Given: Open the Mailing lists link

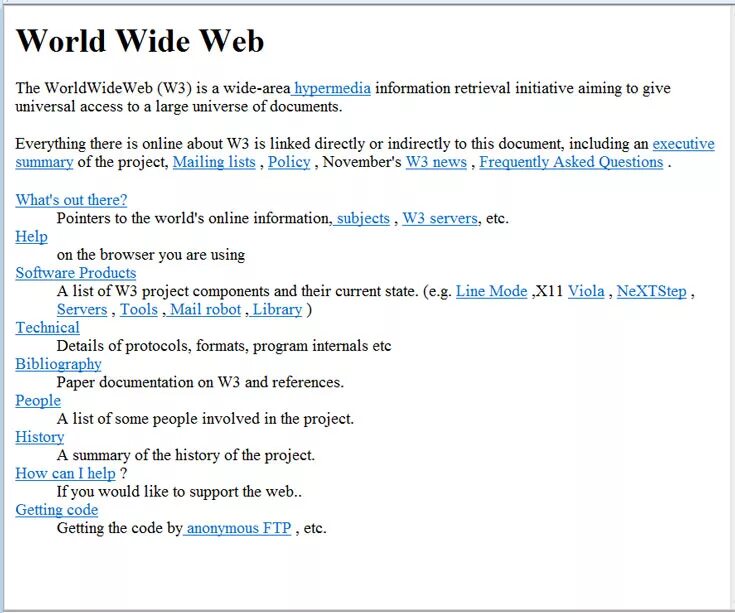Looking at the screenshot, I should coord(214,162).
